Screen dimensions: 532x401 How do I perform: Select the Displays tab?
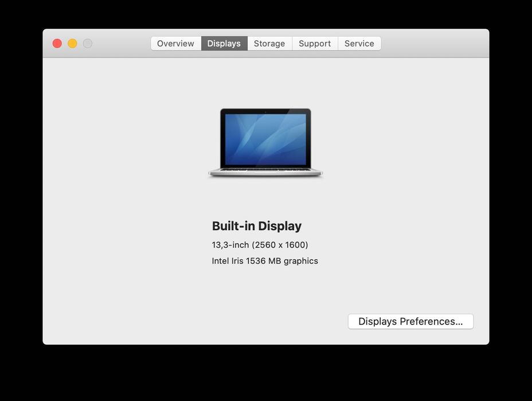tap(224, 44)
